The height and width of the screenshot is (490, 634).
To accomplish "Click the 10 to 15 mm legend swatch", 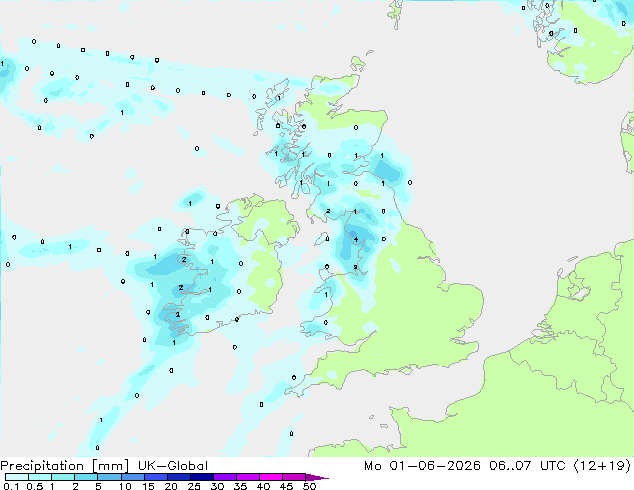I will [x=132, y=477].
